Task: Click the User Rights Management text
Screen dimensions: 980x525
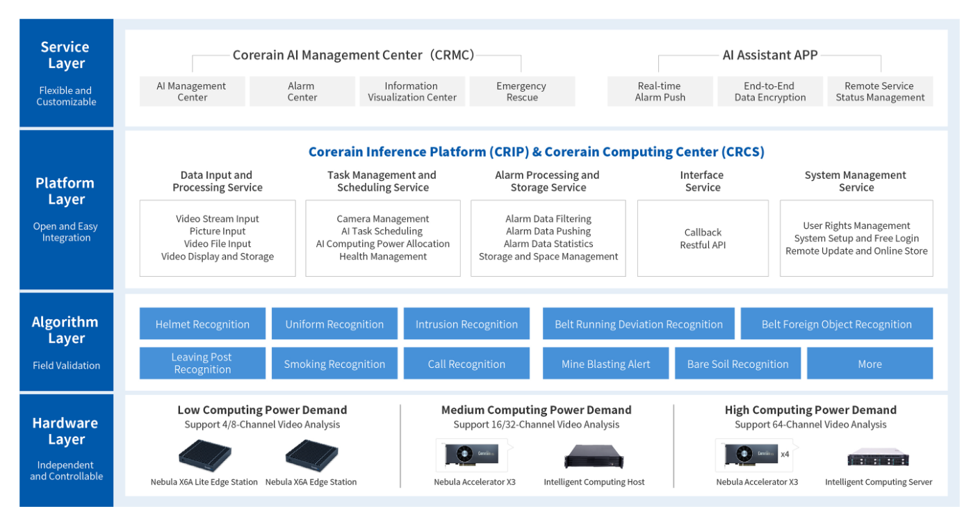Action: click(856, 226)
